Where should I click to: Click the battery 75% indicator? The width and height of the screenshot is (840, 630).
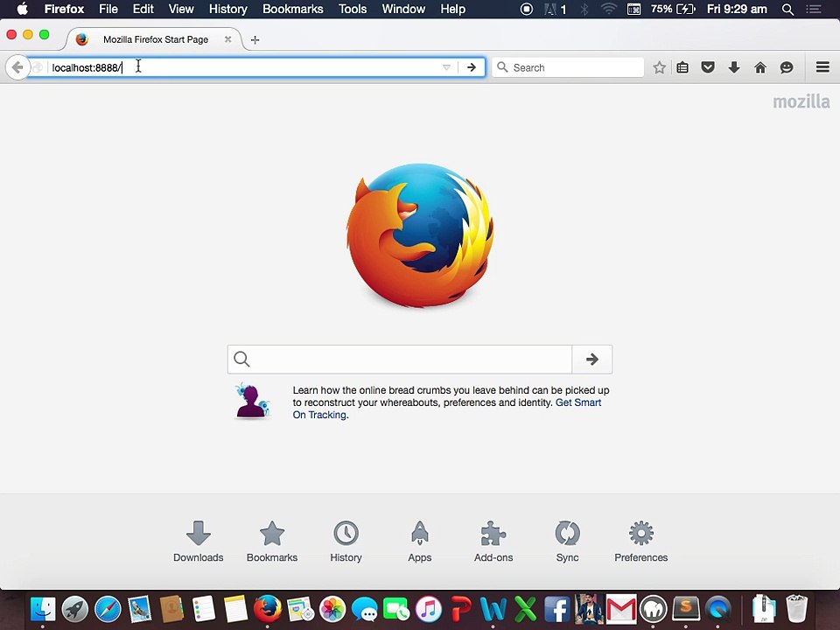[x=673, y=9]
